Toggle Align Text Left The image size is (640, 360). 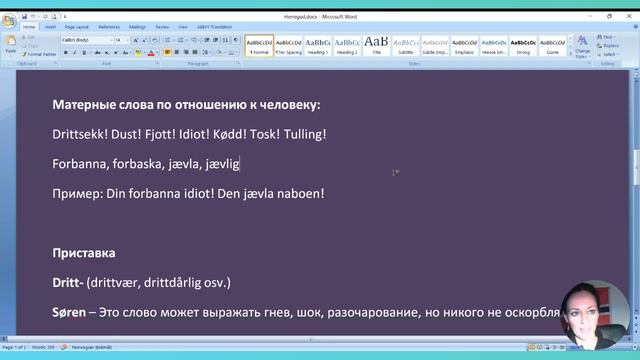click(167, 53)
